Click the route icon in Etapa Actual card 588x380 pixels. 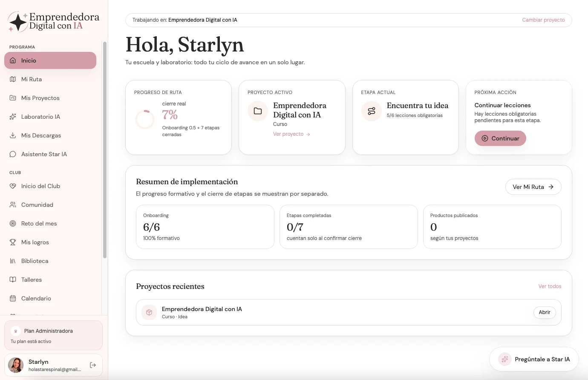point(372,111)
